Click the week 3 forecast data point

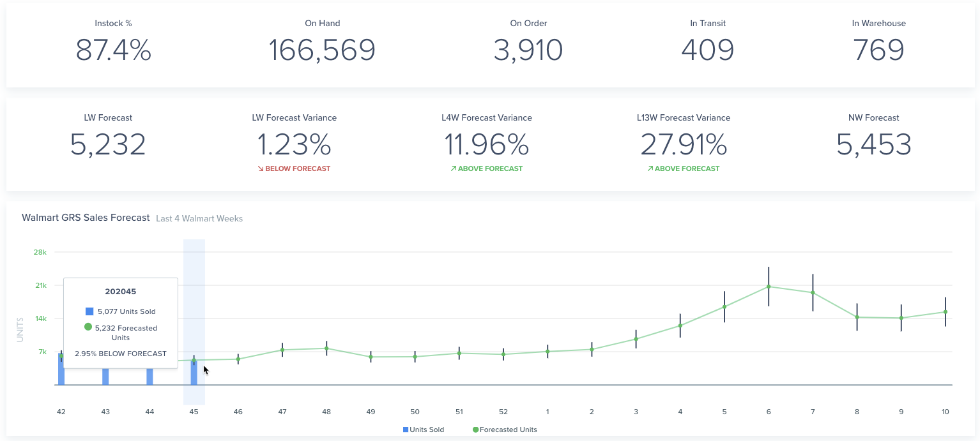pos(636,339)
